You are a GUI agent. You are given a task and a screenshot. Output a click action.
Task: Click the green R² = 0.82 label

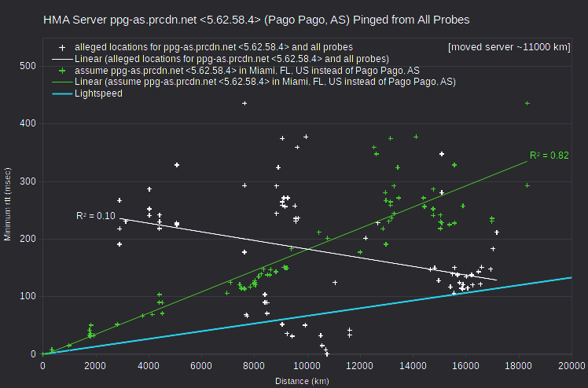pos(549,156)
